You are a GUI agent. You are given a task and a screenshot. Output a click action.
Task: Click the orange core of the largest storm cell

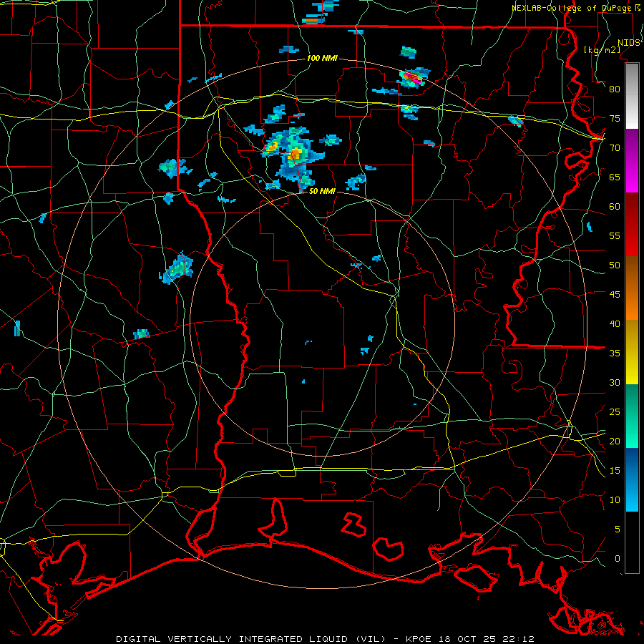[x=296, y=154]
